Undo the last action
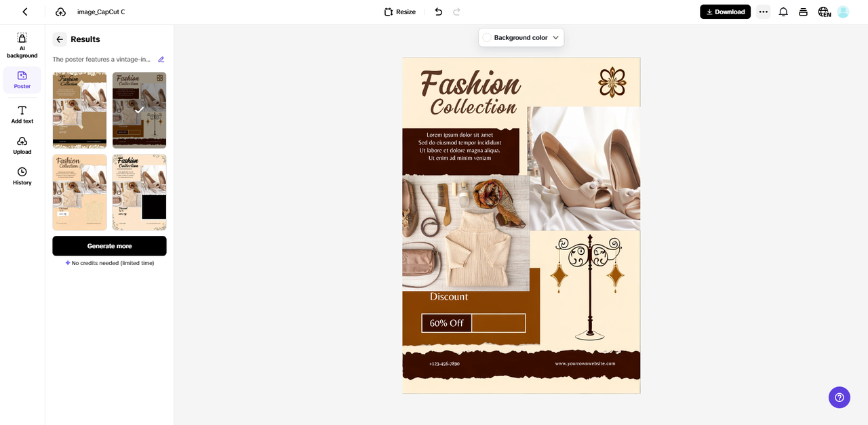Viewport: 868px width, 425px height. (438, 12)
